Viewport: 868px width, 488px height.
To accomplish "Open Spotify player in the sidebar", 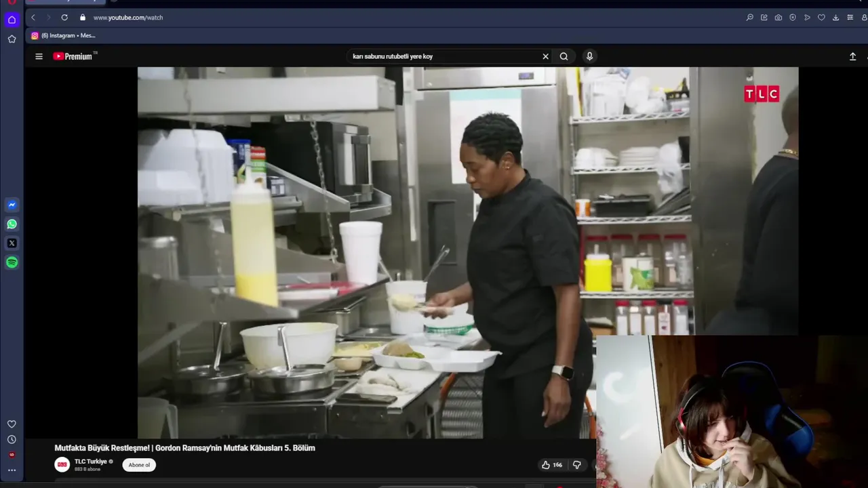I will pyautogui.click(x=12, y=262).
